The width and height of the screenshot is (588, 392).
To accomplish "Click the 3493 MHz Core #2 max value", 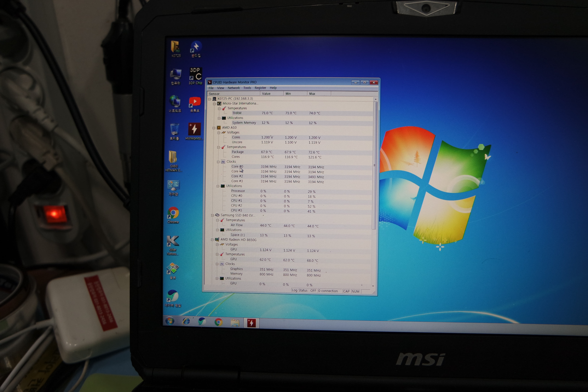I will pyautogui.click(x=316, y=177).
